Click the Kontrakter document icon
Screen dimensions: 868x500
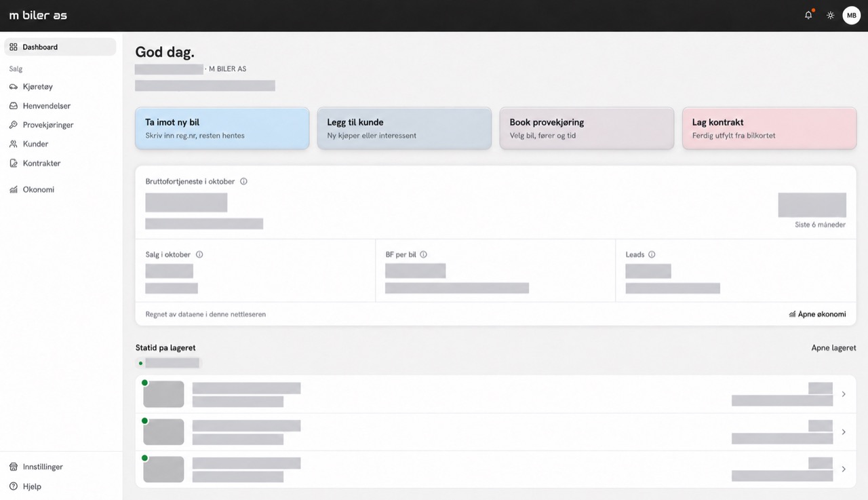coord(14,163)
